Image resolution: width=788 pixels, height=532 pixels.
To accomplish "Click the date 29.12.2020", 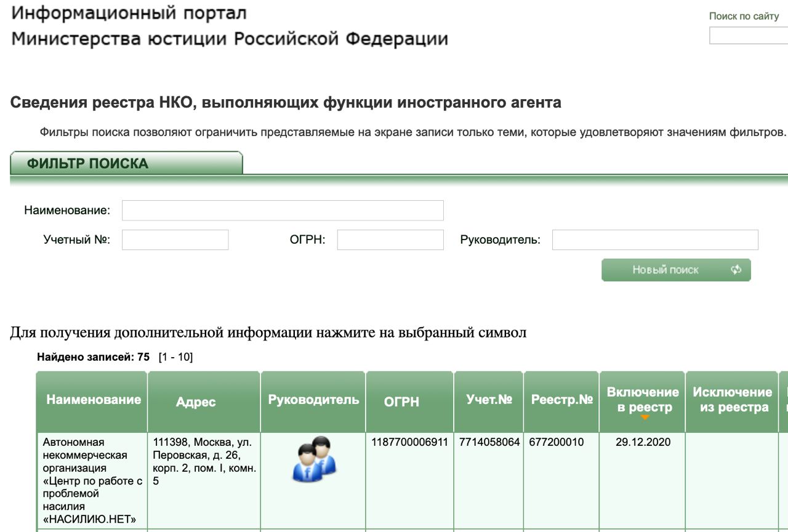I will [x=643, y=442].
